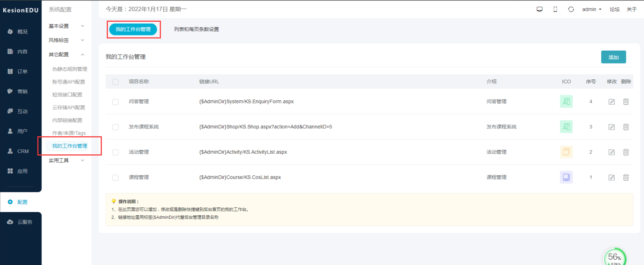This screenshot has width=644, height=265.
Task: Open 短信接口配置 in the submenu
Action: 67,95
